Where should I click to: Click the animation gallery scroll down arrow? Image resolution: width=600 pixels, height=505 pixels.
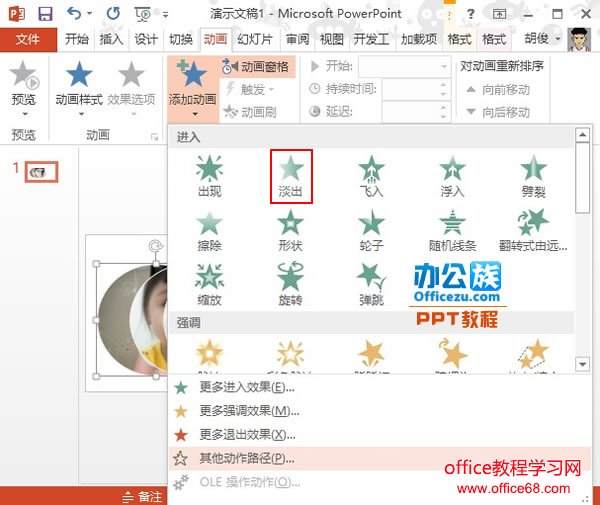click(582, 364)
